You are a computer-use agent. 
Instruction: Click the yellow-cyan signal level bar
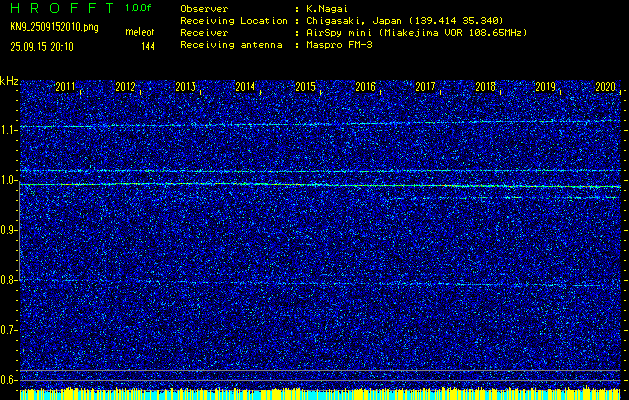pyautogui.click(x=320, y=394)
